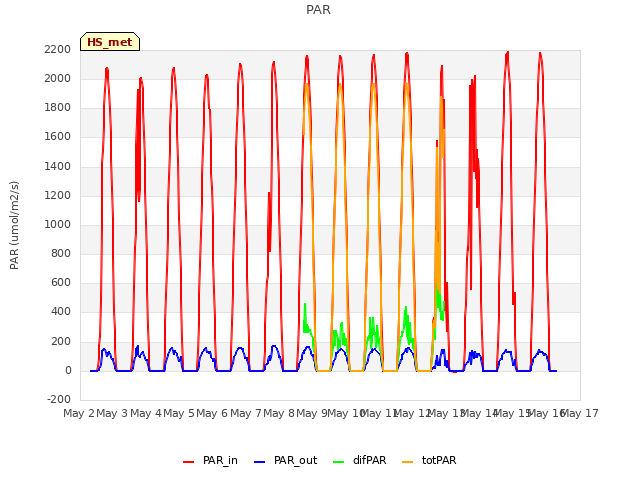Click the May 4 x-axis label

click(x=146, y=413)
